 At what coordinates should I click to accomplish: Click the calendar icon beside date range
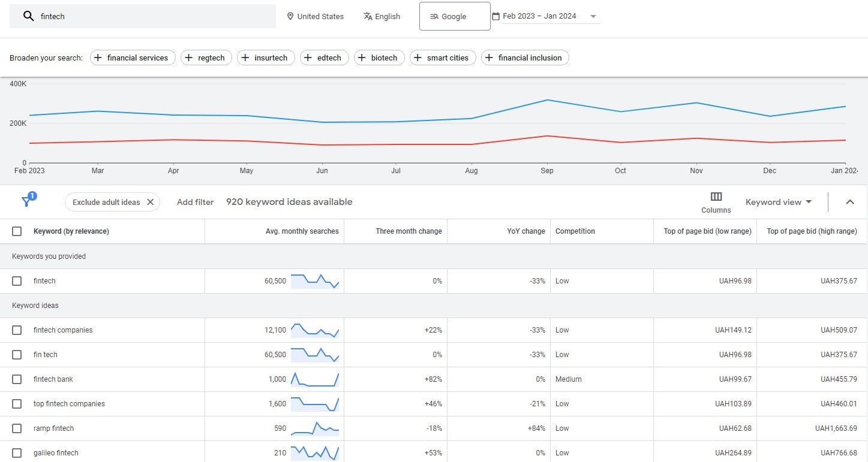pos(495,16)
